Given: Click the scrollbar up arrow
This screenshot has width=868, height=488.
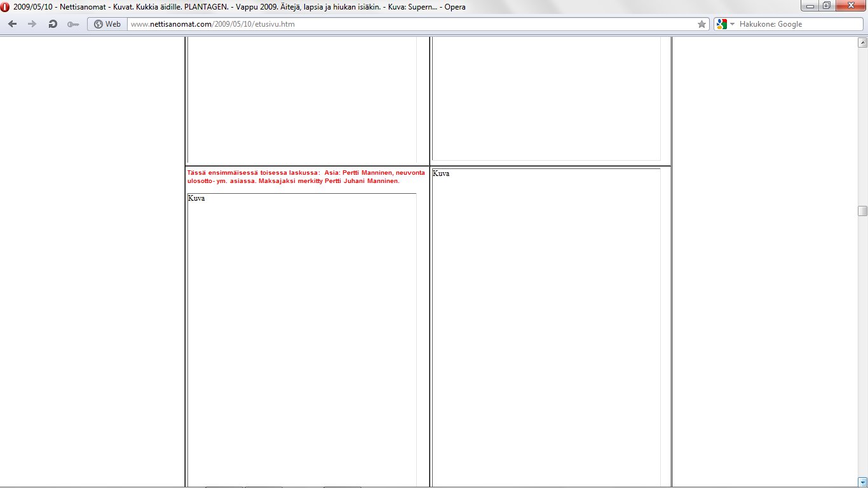Looking at the screenshot, I should coord(862,43).
